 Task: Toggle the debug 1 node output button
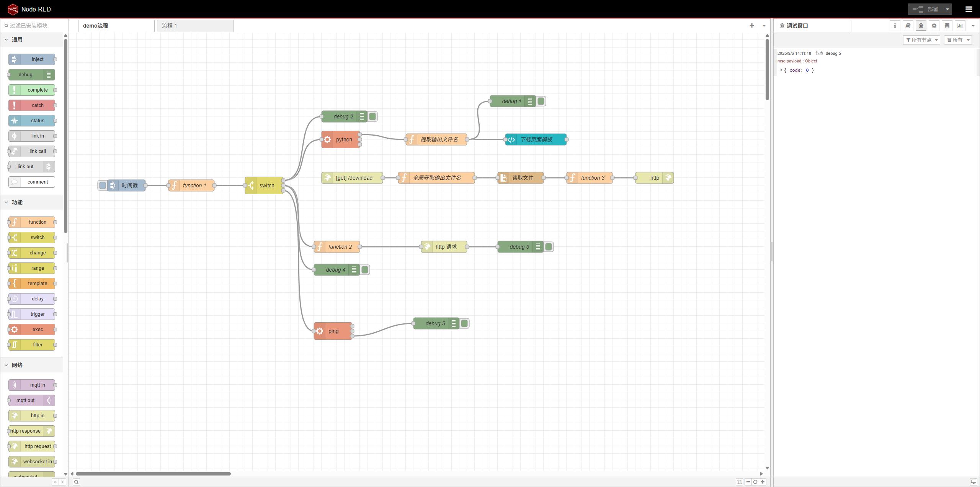pos(541,101)
